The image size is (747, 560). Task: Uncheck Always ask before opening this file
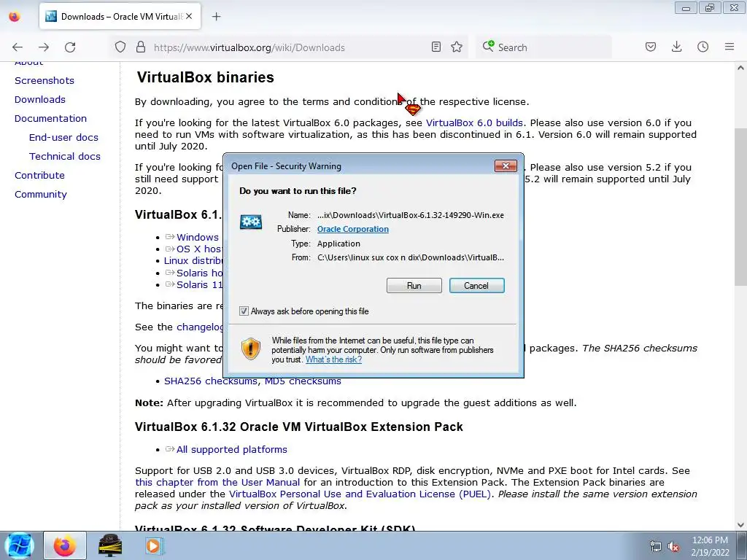[x=244, y=311]
